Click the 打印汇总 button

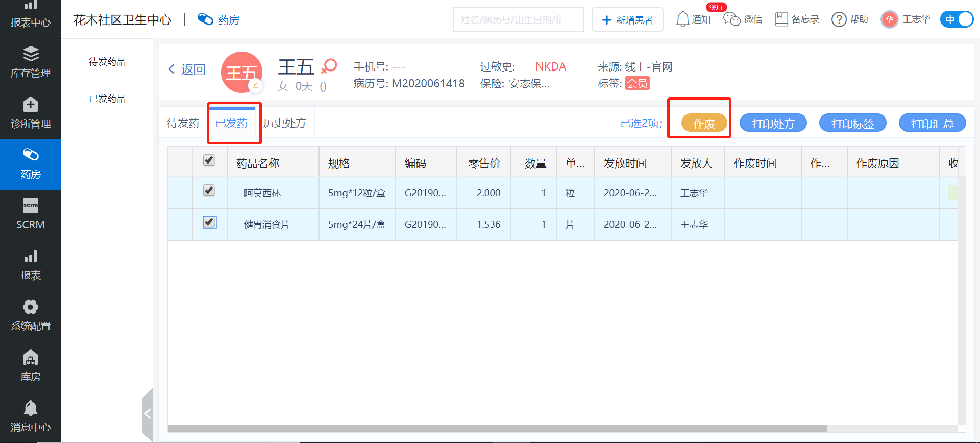pyautogui.click(x=933, y=123)
